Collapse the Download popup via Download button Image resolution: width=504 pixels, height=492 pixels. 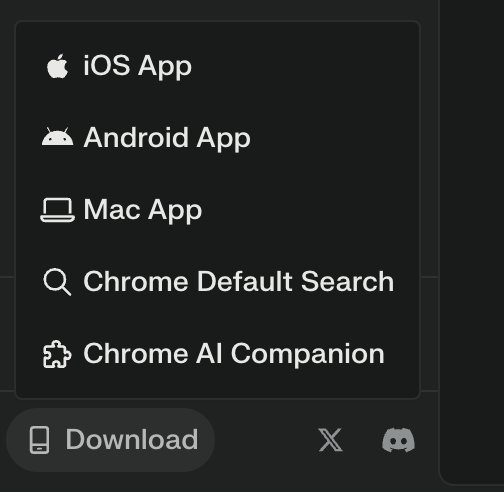click(110, 440)
